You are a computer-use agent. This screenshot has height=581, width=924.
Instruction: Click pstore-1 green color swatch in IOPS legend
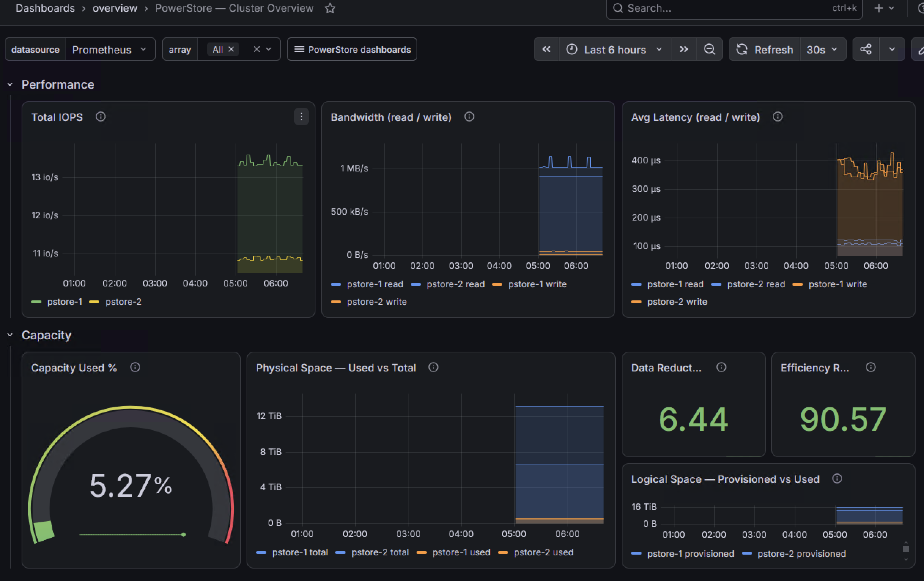click(x=36, y=302)
